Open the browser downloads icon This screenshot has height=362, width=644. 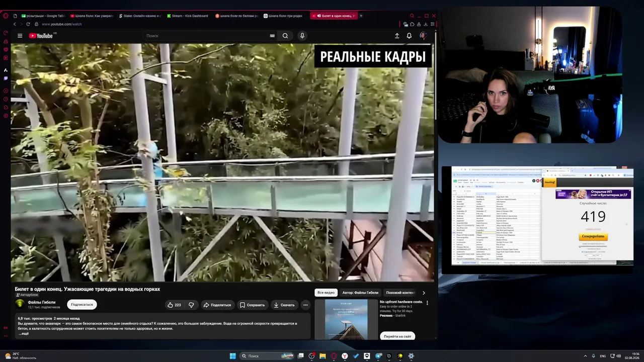(x=426, y=24)
